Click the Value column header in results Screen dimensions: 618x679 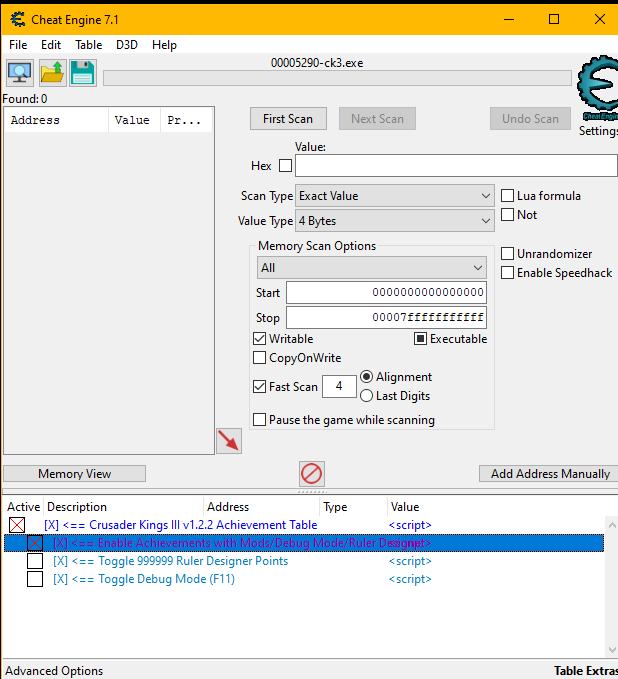[134, 120]
